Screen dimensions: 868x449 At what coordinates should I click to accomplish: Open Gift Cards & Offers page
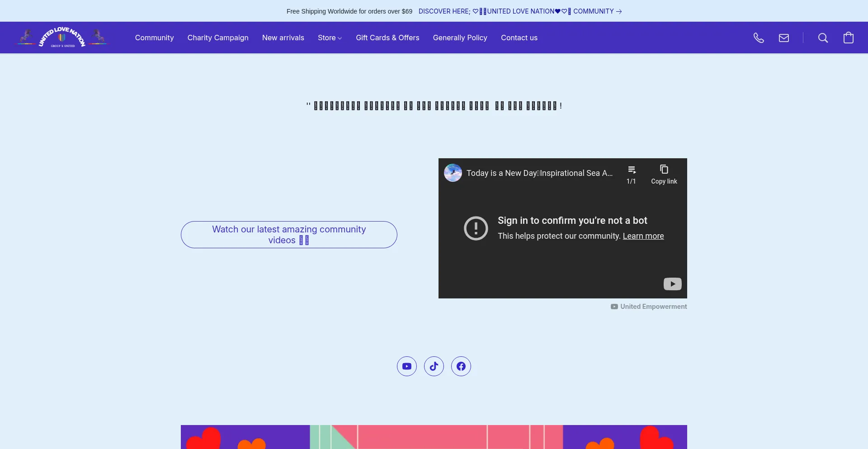click(387, 38)
